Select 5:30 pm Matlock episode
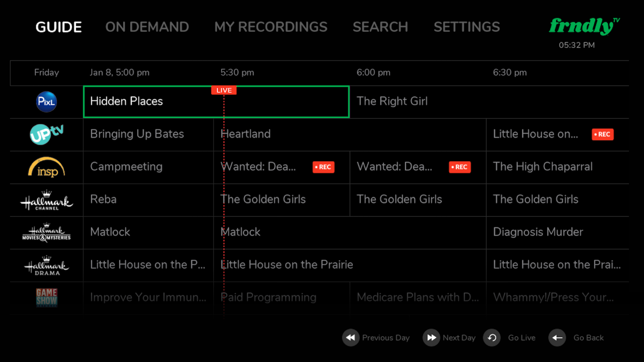Image resolution: width=644 pixels, height=362 pixels. pyautogui.click(x=350, y=233)
